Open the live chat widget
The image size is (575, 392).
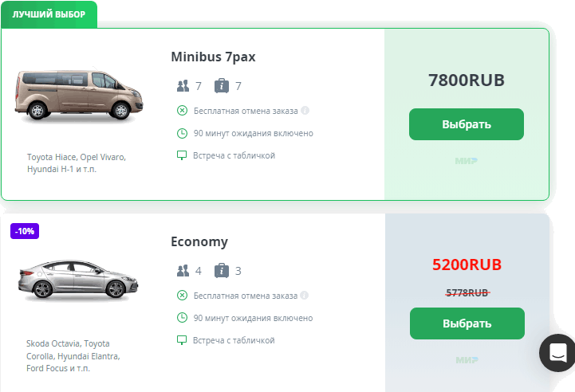point(557,353)
